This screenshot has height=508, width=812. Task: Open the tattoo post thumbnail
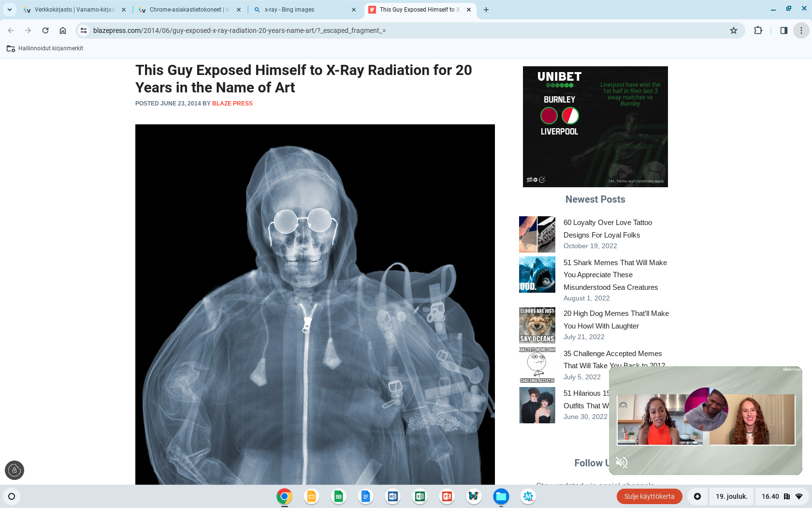537,234
